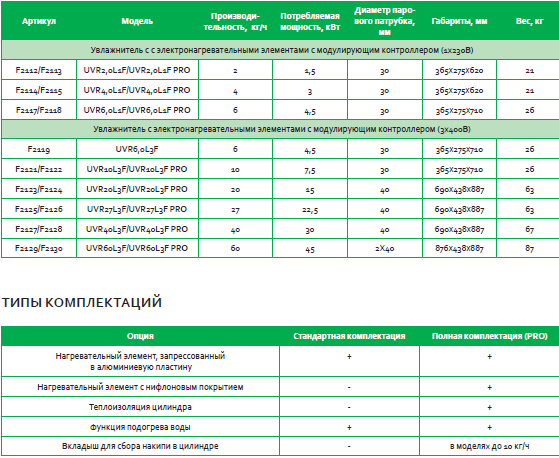Select the Теплоизоляция цилиндра option row

click(x=280, y=407)
